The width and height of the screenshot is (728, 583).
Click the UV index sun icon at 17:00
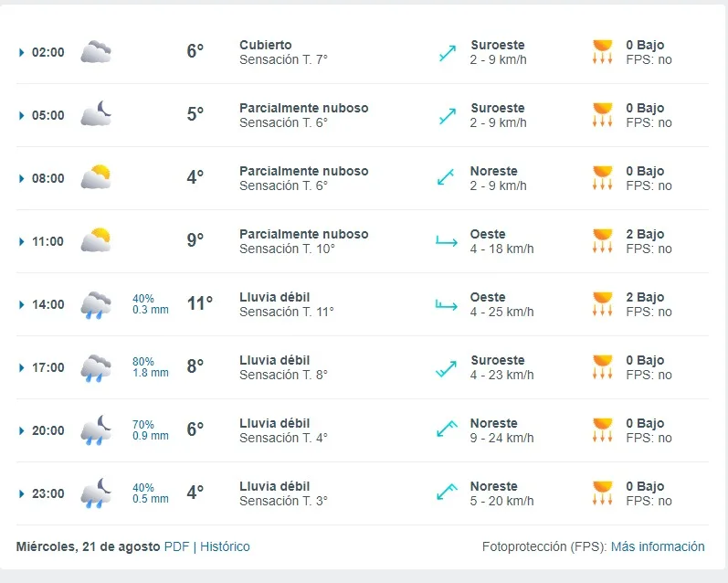(603, 367)
